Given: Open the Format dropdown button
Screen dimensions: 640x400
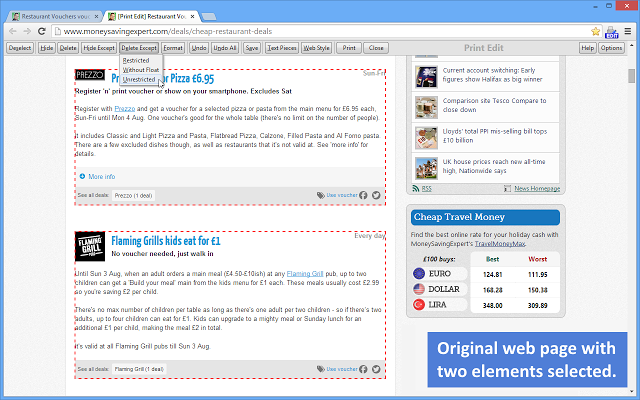Looking at the screenshot, I should [x=173, y=48].
